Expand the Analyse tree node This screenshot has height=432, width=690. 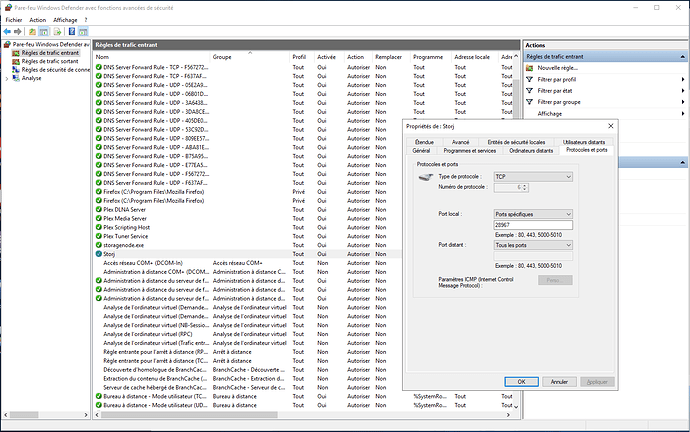5,78
